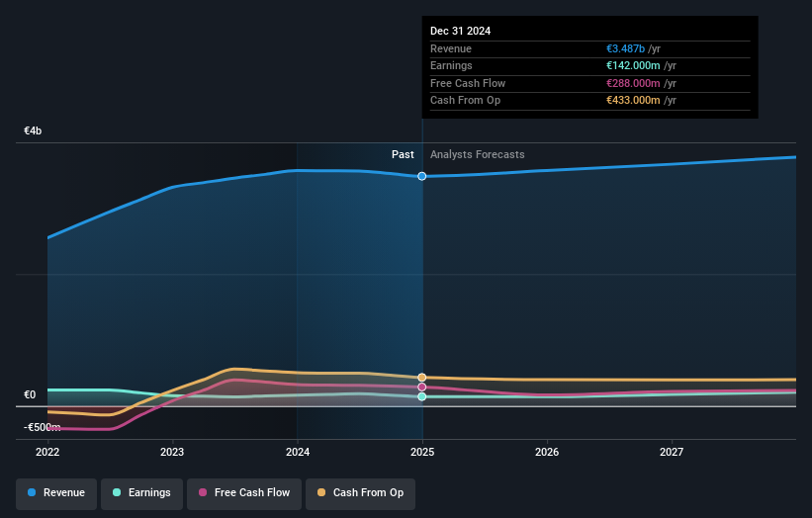This screenshot has width=812, height=518.
Task: Toggle the Revenue legend button
Action: point(56,493)
